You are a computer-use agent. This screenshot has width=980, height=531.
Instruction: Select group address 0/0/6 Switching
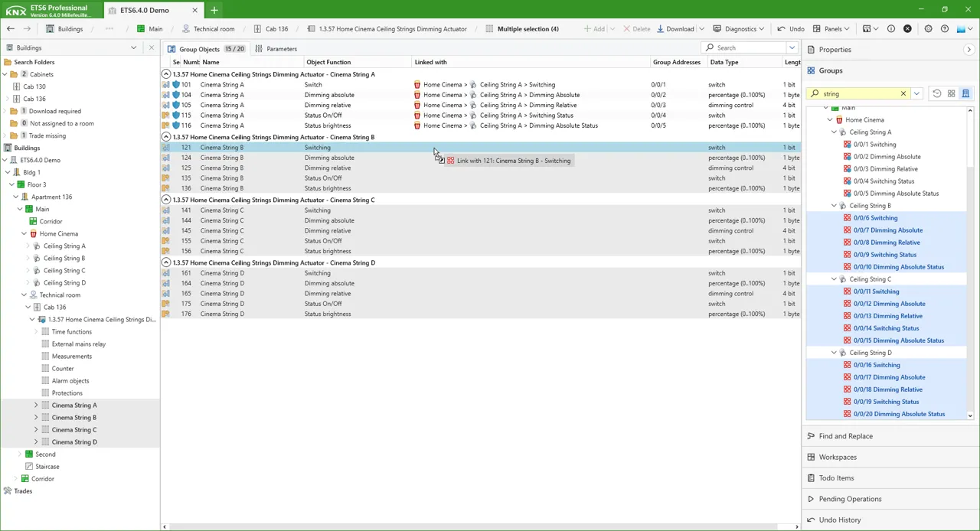[x=875, y=218]
